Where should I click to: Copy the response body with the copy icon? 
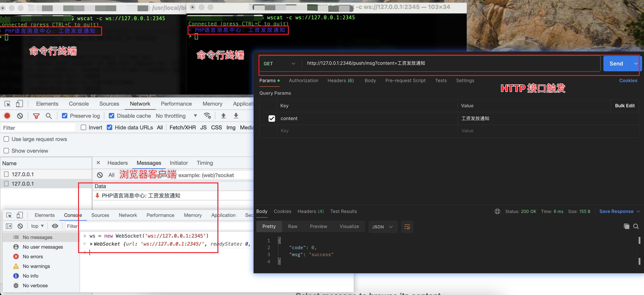(626, 226)
